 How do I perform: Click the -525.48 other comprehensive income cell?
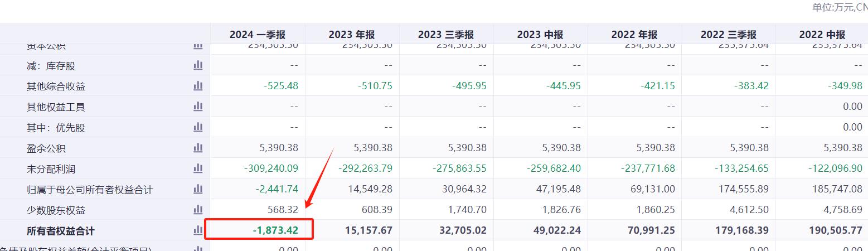(281, 86)
